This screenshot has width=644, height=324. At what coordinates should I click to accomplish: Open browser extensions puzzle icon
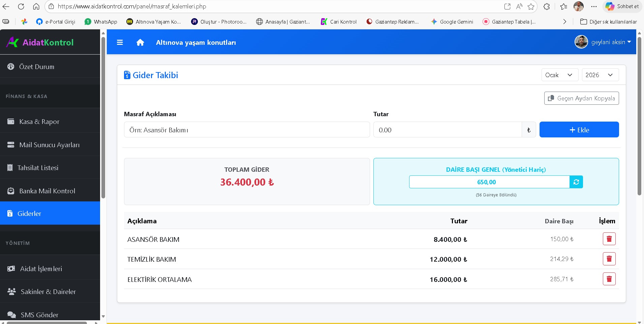coord(547,6)
